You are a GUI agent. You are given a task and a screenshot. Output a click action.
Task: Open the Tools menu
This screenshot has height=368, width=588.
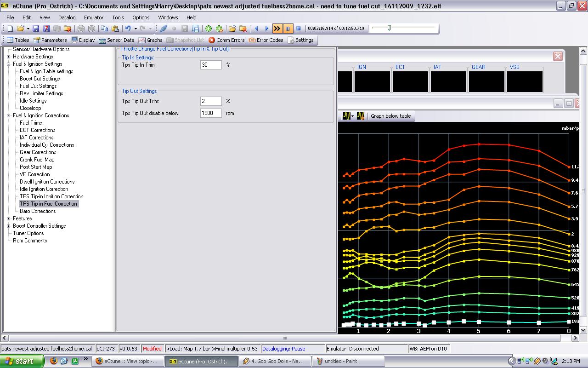[118, 17]
